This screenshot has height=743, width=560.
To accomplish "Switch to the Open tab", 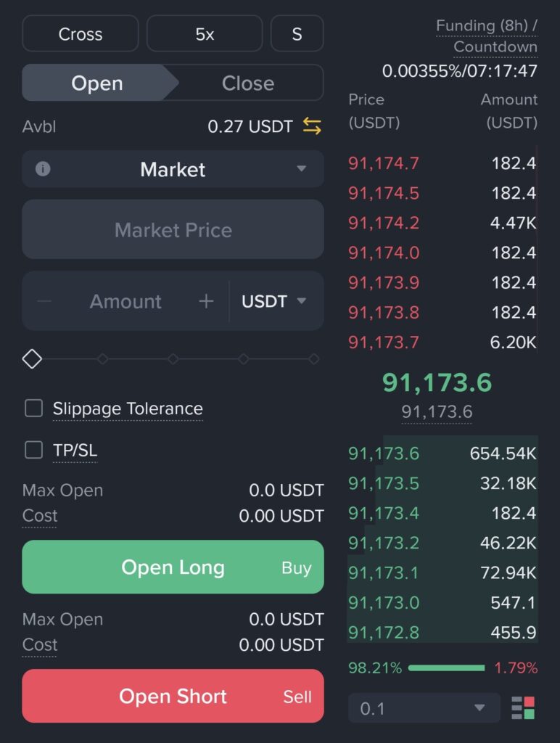I will pos(96,83).
